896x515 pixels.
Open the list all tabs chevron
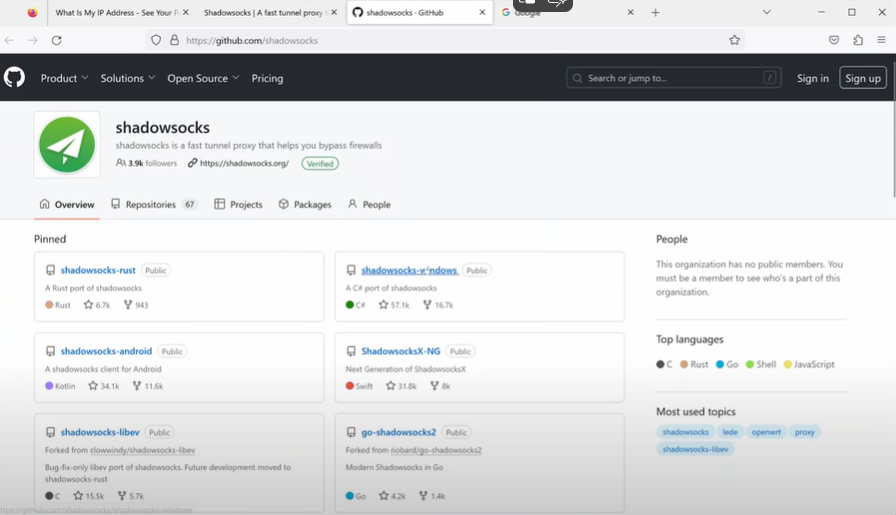766,12
